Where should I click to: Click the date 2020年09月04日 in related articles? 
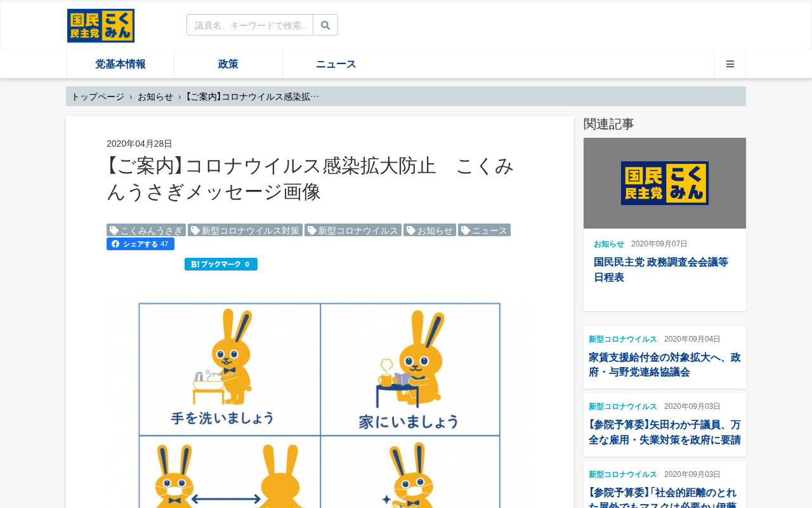tap(692, 339)
